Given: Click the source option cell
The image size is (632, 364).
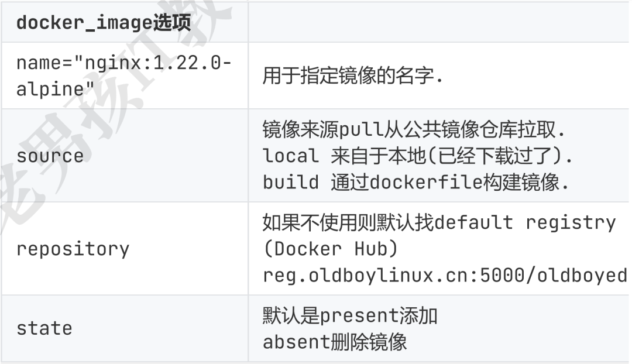Looking at the screenshot, I should point(50,156).
